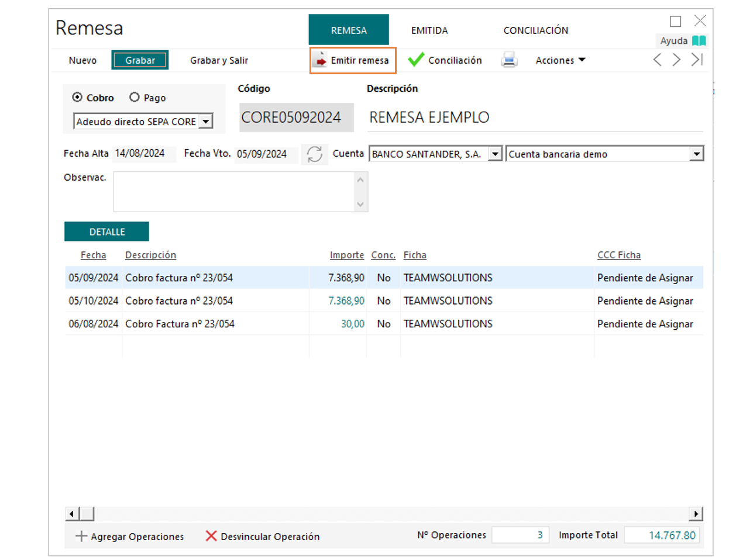Click the Emitir remesa button label
The image size is (736, 560).
[x=360, y=60]
